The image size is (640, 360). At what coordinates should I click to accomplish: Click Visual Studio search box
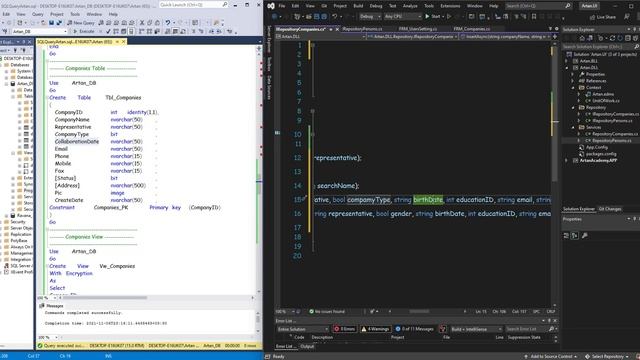click(538, 6)
